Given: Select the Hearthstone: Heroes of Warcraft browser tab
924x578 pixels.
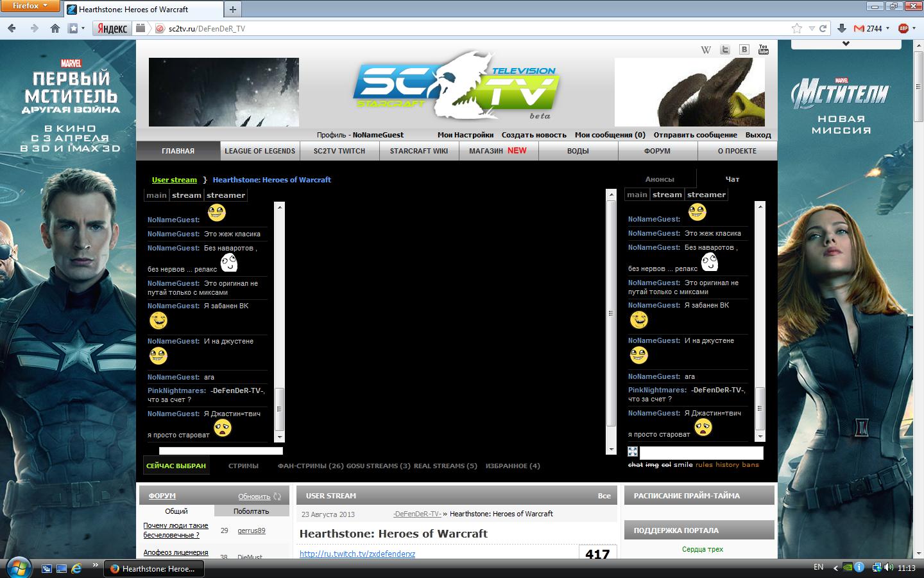Looking at the screenshot, I should point(142,9).
